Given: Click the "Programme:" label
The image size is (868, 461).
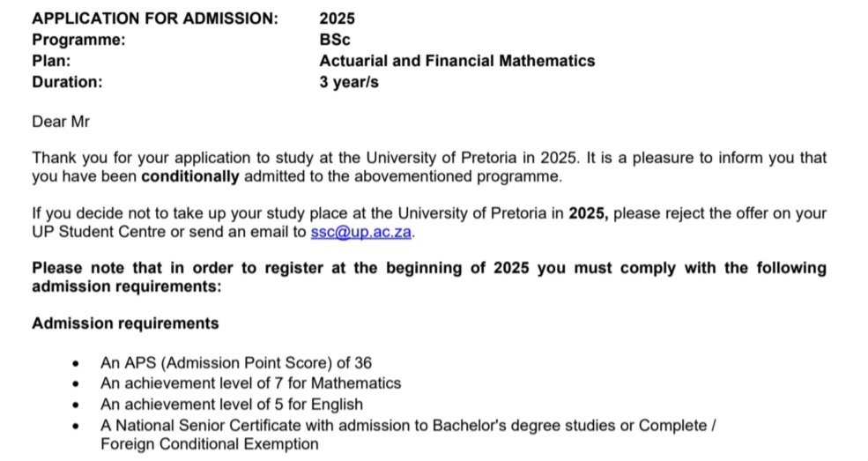Looking at the screenshot, I should [78, 40].
